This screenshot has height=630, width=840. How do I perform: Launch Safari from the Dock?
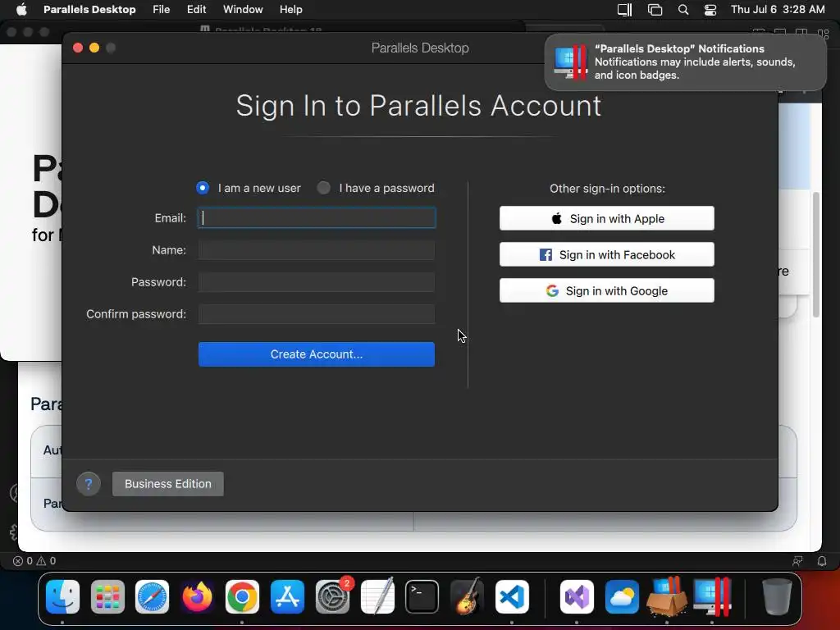[152, 597]
